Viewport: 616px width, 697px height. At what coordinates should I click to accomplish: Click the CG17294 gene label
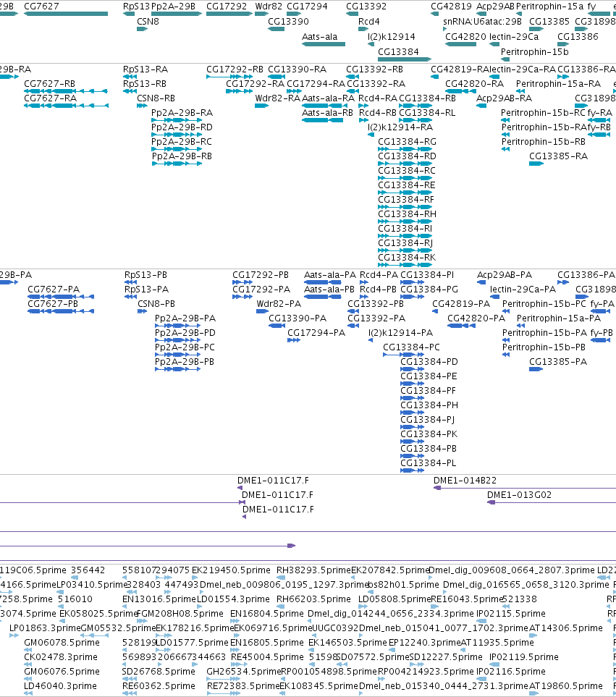[307, 7]
